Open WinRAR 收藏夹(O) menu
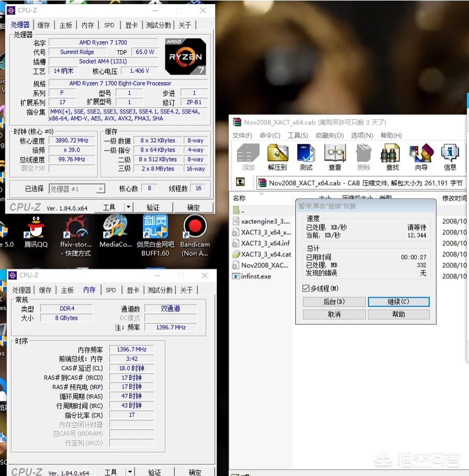This screenshot has width=469, height=476. pyautogui.click(x=330, y=135)
